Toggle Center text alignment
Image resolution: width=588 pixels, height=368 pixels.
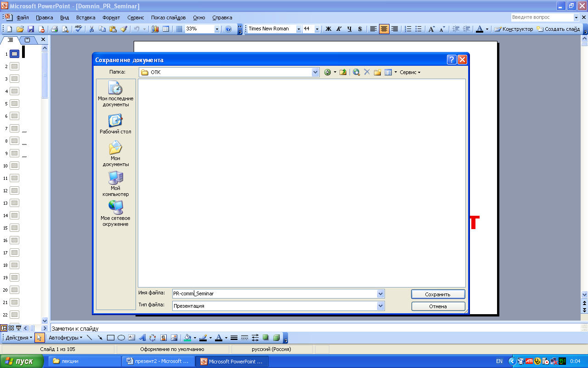pos(384,29)
